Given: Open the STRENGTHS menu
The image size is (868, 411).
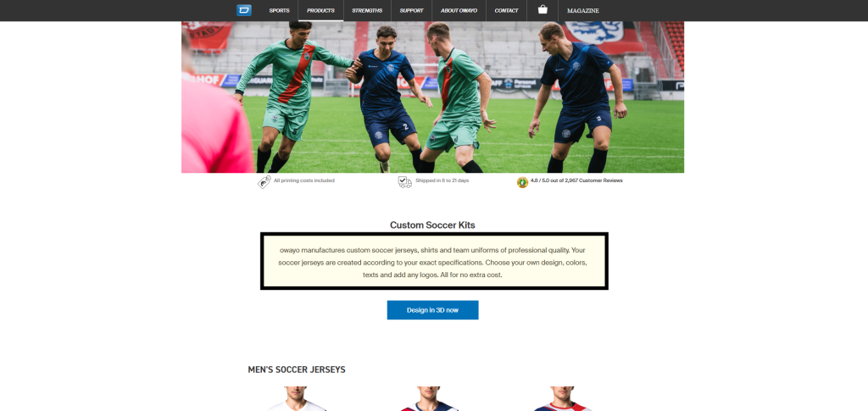Looking at the screenshot, I should pyautogui.click(x=367, y=10).
